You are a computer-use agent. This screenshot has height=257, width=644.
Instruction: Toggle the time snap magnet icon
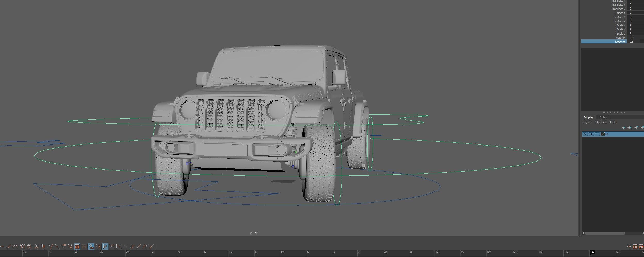coord(91,246)
